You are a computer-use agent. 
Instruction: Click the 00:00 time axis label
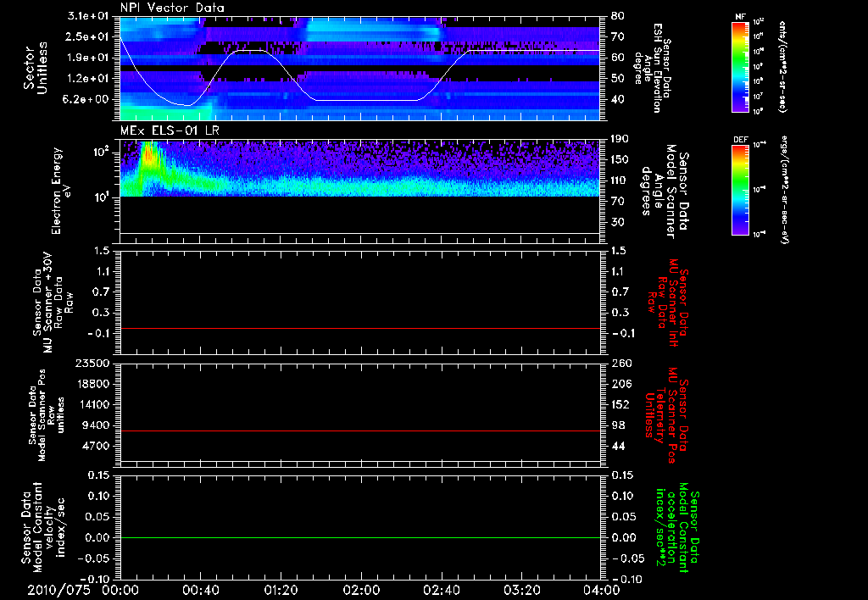120,590
